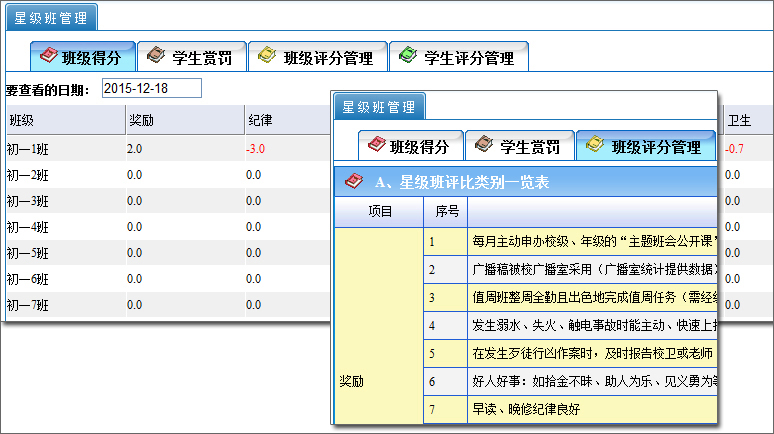Image resolution: width=774 pixels, height=434 pixels.
Task: Click the 卫生 column header
Action: click(x=739, y=120)
